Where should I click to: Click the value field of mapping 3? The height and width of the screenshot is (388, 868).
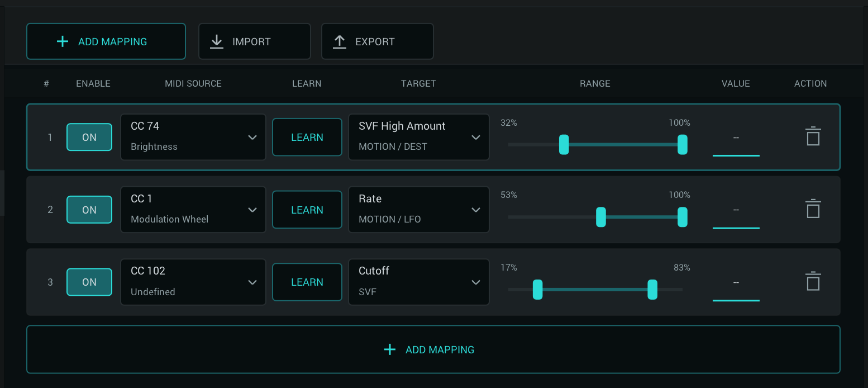tap(736, 283)
